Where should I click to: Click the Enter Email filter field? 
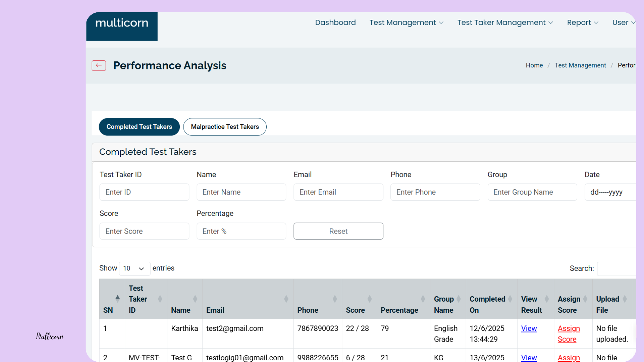[338, 192]
